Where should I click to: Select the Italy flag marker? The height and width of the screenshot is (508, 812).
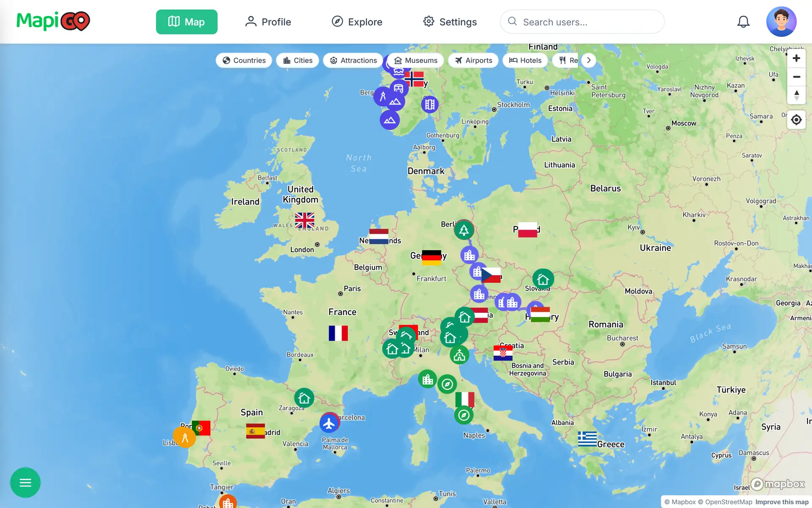coord(465,399)
